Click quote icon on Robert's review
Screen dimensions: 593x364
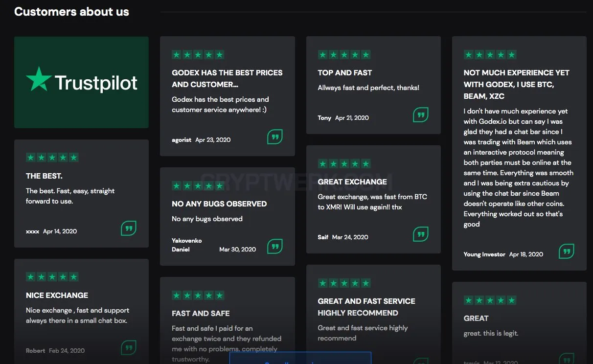129,347
